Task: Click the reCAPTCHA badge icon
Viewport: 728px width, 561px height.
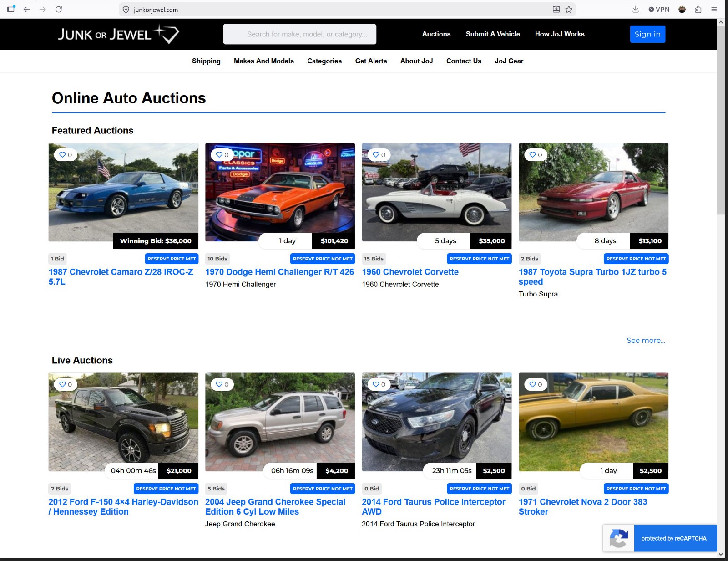Action: (618, 538)
